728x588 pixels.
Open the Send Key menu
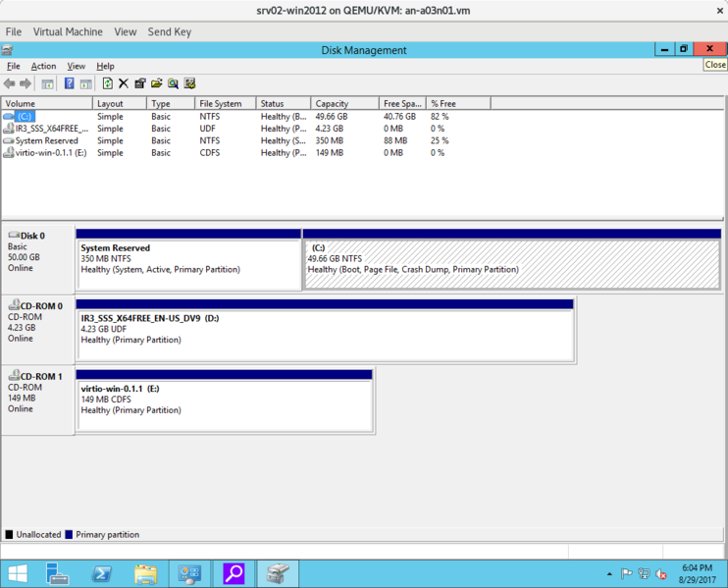pyautogui.click(x=169, y=31)
